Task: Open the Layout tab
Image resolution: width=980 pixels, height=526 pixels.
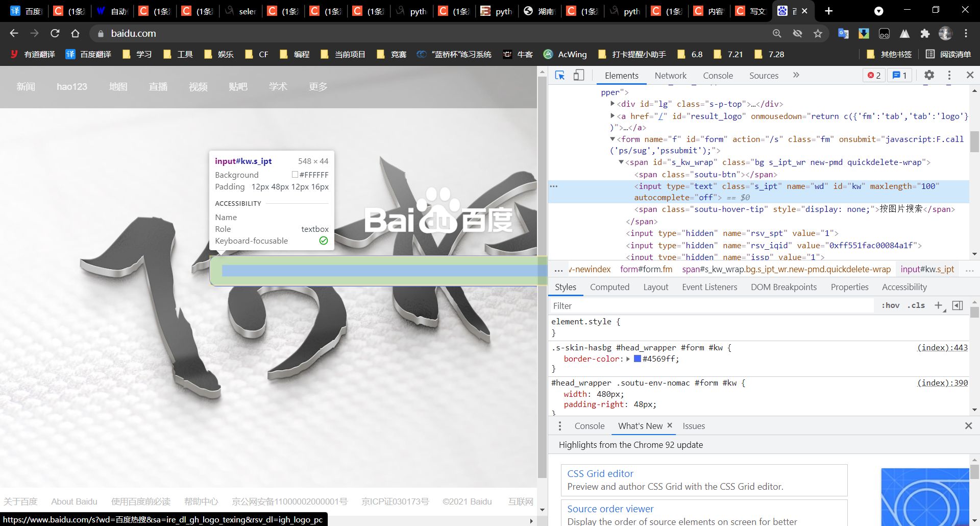Action: click(655, 287)
